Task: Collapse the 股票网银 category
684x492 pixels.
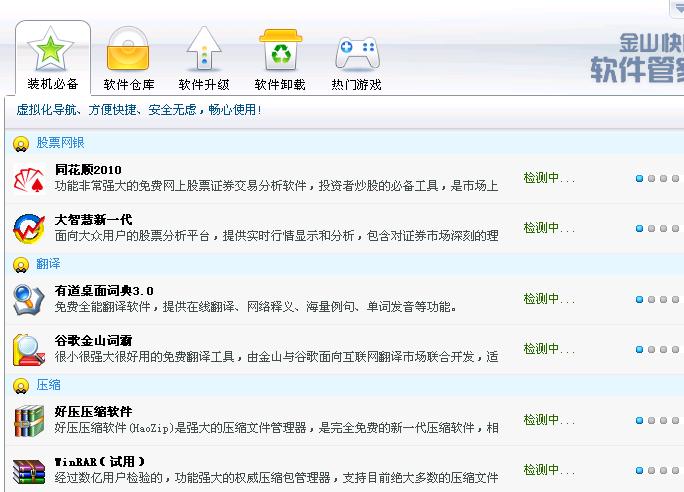Action: (20, 144)
